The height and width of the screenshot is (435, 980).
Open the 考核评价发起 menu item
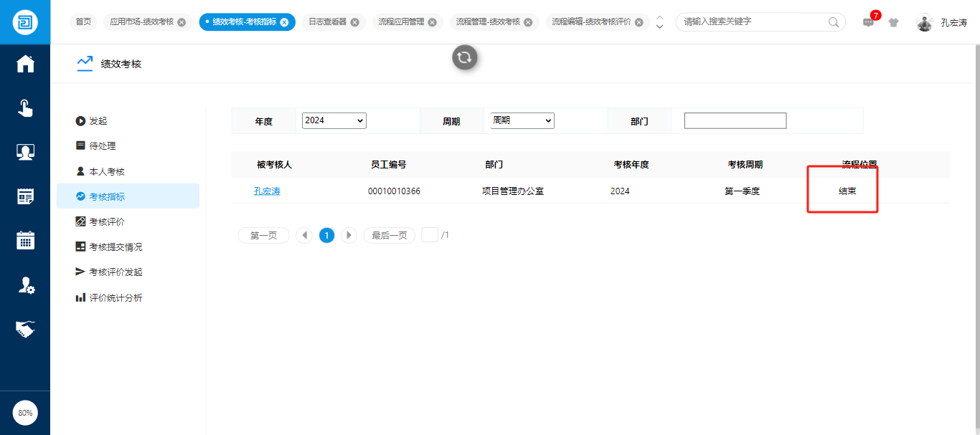(128, 272)
